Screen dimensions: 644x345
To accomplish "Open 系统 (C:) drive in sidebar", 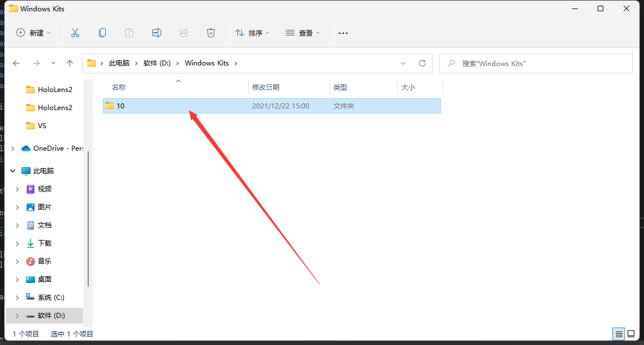I will [x=45, y=298].
